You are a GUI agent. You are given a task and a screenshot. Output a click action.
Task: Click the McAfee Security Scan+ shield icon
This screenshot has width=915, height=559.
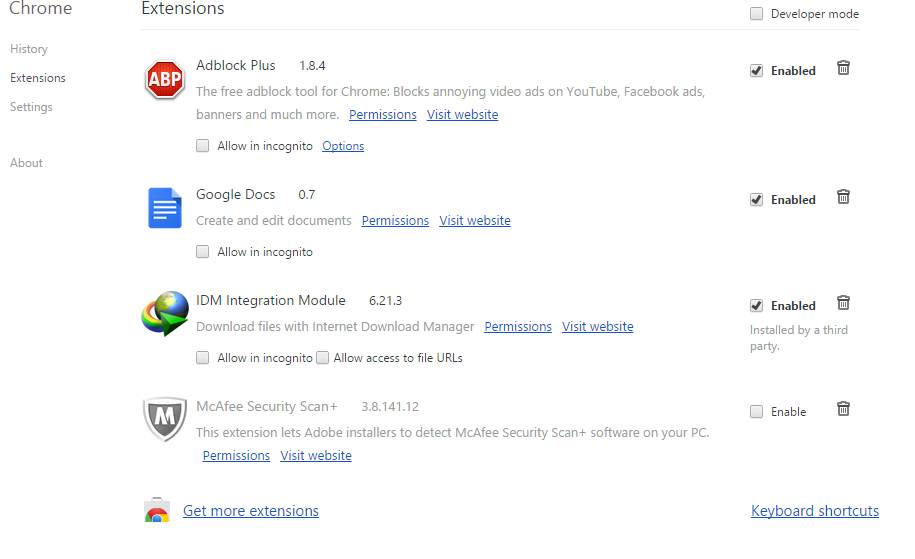pyautogui.click(x=165, y=419)
